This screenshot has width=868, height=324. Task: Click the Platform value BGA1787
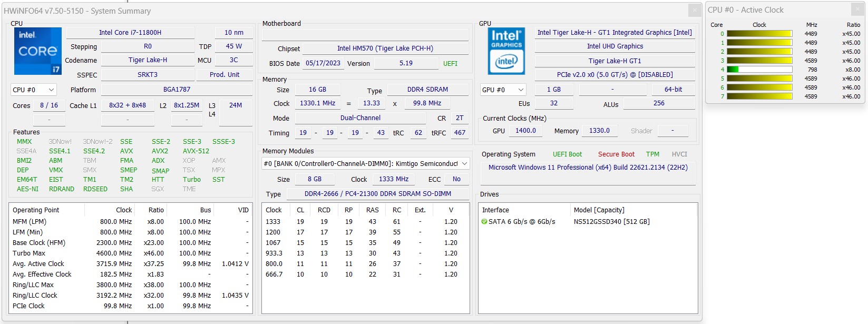(177, 90)
